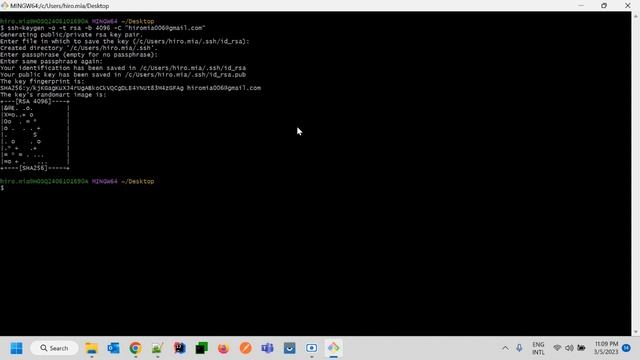The image size is (640, 360).
Task: Click the terminal scrollbar down arrow
Action: [636, 332]
